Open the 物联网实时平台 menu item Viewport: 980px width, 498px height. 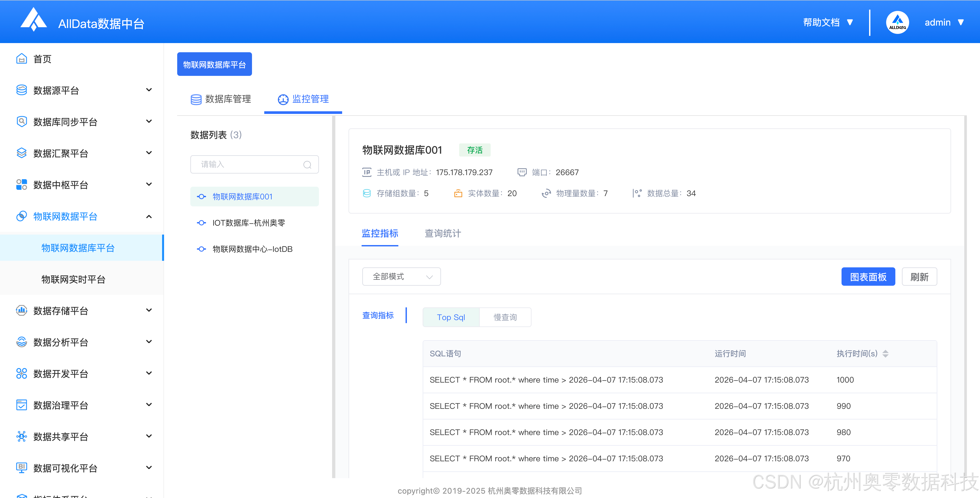pos(73,279)
